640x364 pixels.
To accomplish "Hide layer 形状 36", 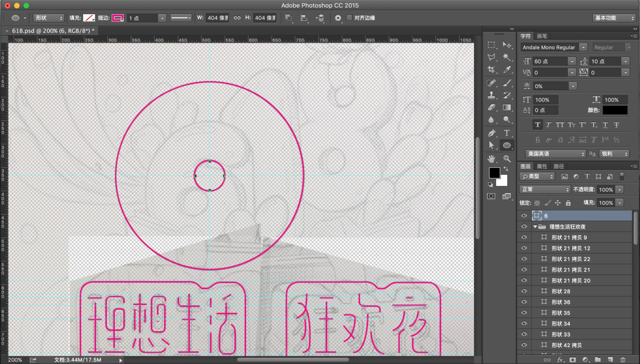I will (x=524, y=302).
